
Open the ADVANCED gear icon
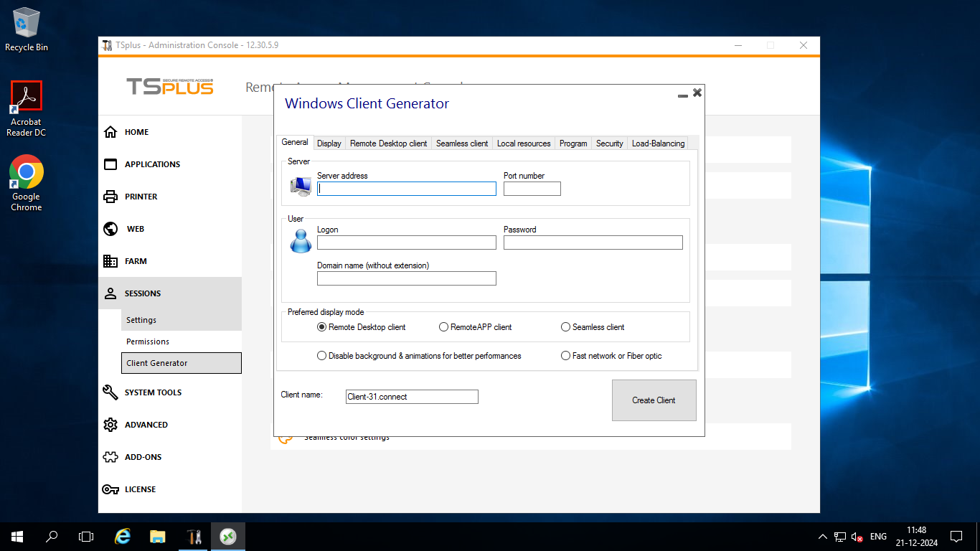(110, 425)
